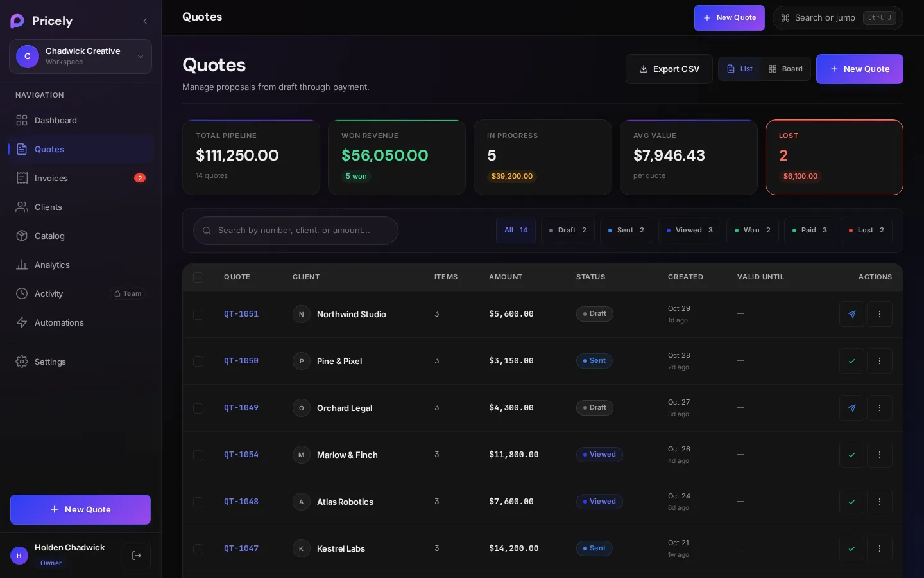The height and width of the screenshot is (578, 924).
Task: Expand the Chadwick Creative workspace dropdown
Action: point(80,57)
